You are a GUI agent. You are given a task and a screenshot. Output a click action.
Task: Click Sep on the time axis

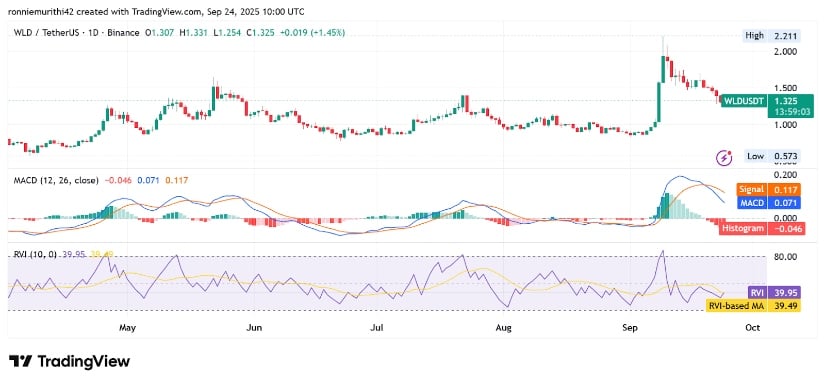(630, 328)
